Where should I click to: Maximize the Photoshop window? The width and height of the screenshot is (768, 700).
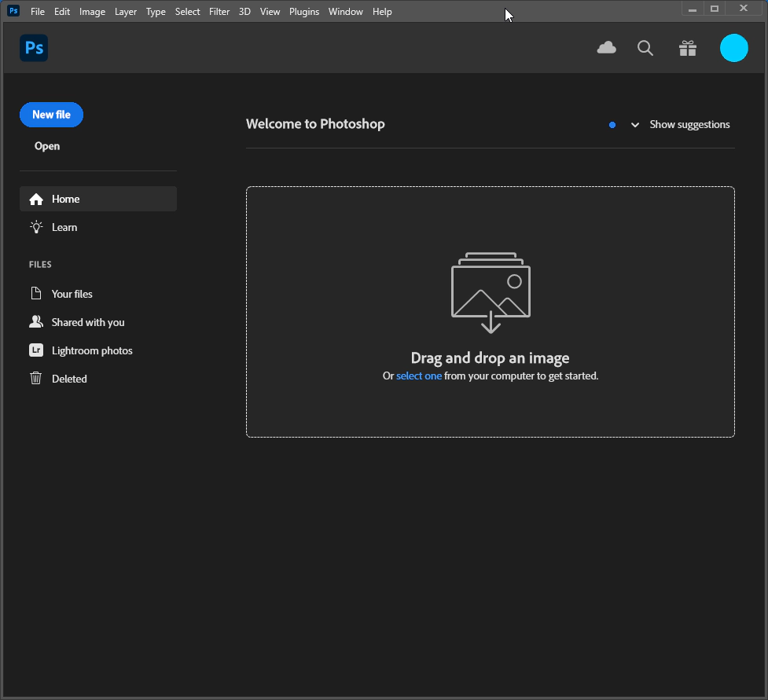[715, 9]
